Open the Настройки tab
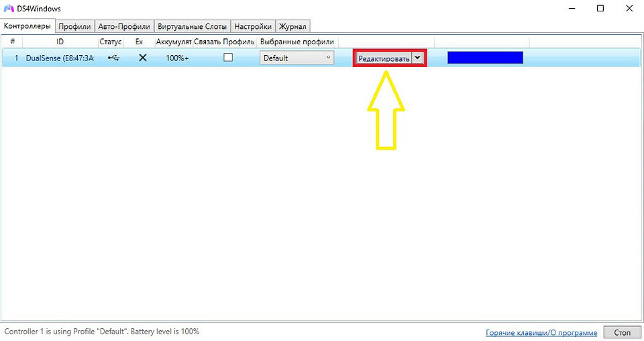The height and width of the screenshot is (341, 644). coord(253,27)
